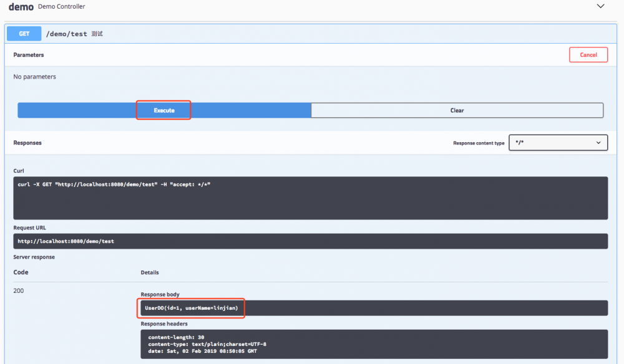Click the Responses section header
624x364 pixels.
pyautogui.click(x=26, y=143)
